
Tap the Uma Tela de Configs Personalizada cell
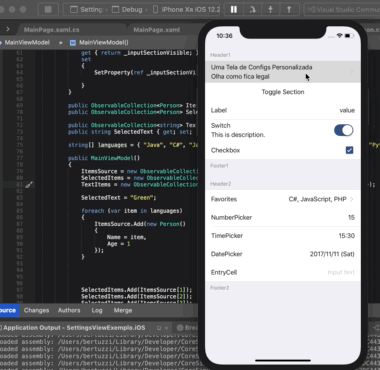[283, 72]
